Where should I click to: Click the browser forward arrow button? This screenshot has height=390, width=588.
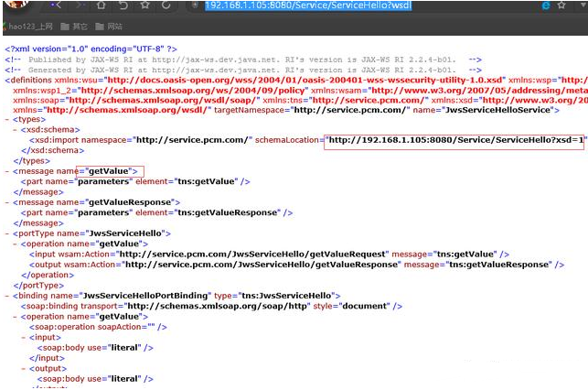pyautogui.click(x=80, y=6)
